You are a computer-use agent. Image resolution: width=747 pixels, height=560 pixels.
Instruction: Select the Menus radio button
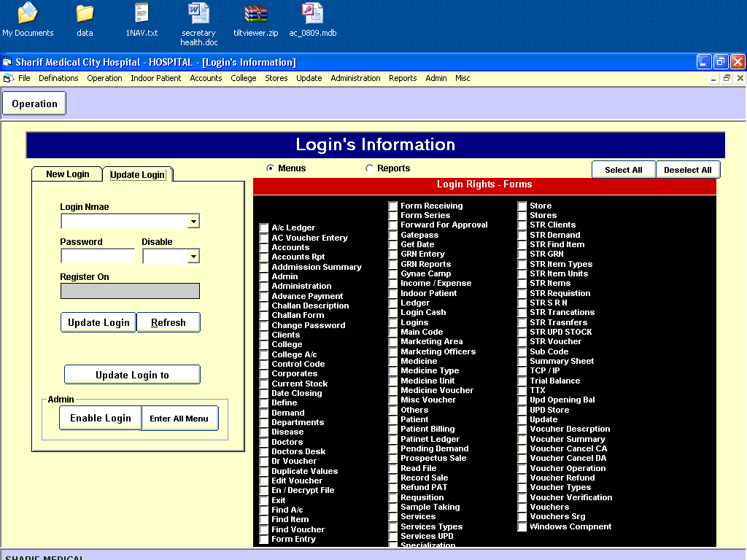point(270,168)
